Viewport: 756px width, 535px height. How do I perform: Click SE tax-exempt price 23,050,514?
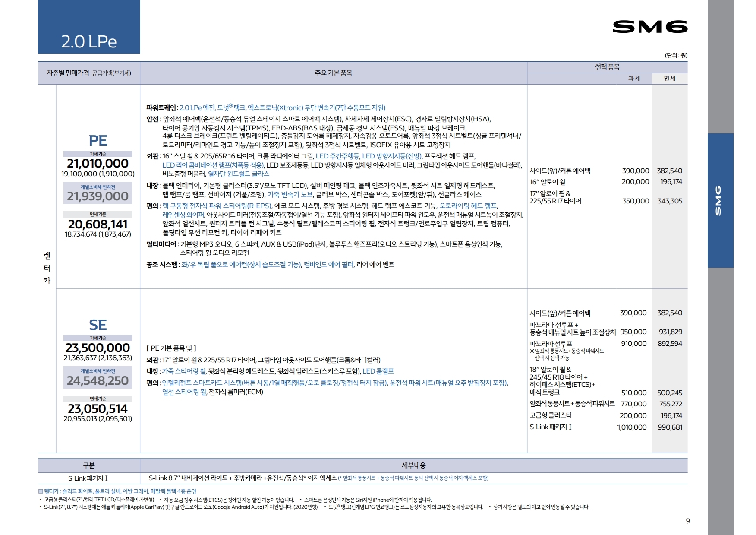(98, 408)
